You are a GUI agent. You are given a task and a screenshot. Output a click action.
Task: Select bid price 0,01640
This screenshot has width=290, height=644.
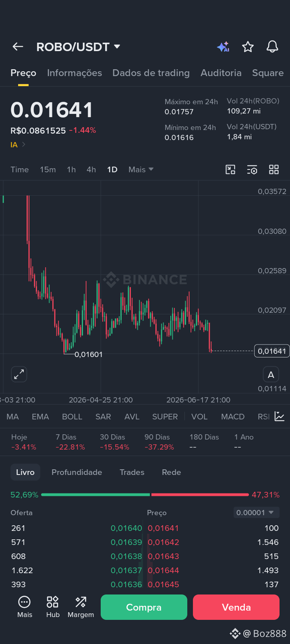126,528
